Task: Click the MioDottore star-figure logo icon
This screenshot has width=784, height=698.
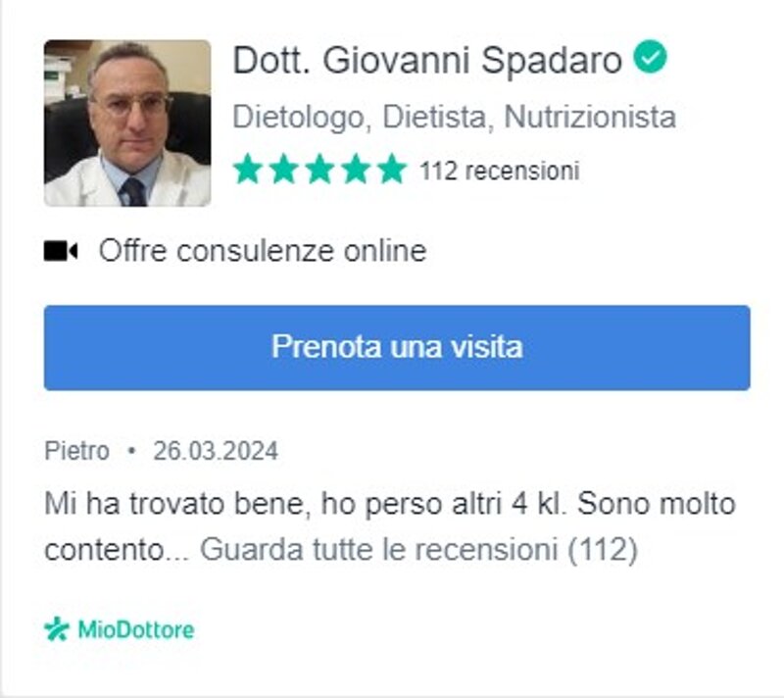Action: tap(57, 628)
